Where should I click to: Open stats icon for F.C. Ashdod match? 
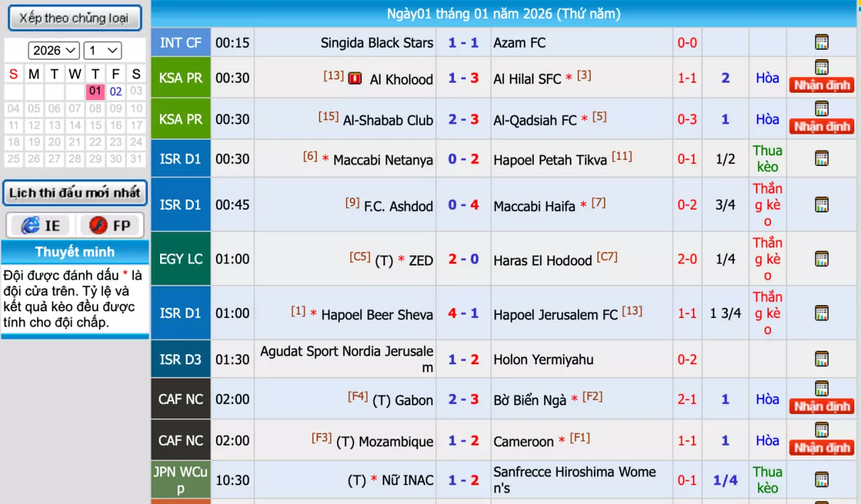(x=821, y=205)
